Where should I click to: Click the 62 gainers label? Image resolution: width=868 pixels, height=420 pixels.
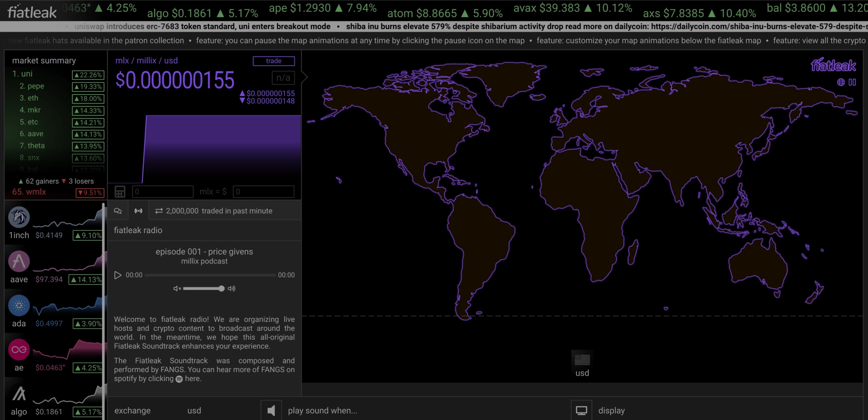click(x=39, y=181)
